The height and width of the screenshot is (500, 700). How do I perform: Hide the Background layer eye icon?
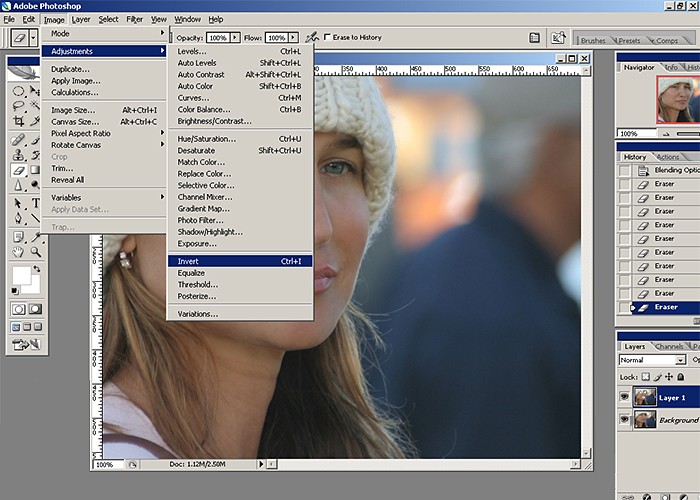624,419
